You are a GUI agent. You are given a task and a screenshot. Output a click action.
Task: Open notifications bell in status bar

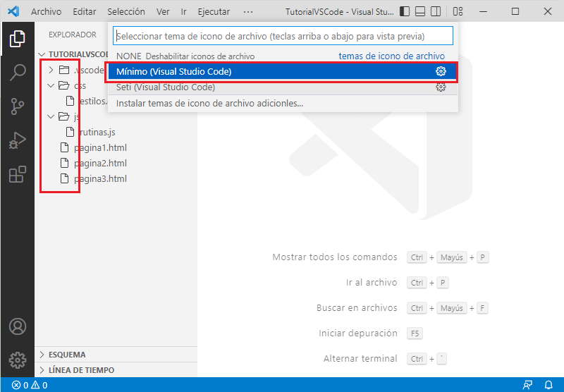pyautogui.click(x=548, y=385)
